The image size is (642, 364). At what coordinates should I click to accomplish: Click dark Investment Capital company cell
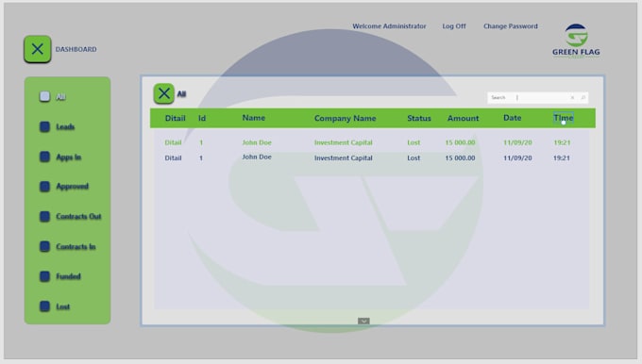click(x=344, y=157)
